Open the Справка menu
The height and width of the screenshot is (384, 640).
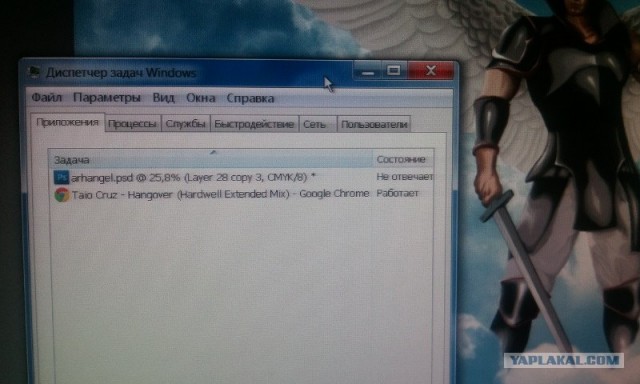250,98
